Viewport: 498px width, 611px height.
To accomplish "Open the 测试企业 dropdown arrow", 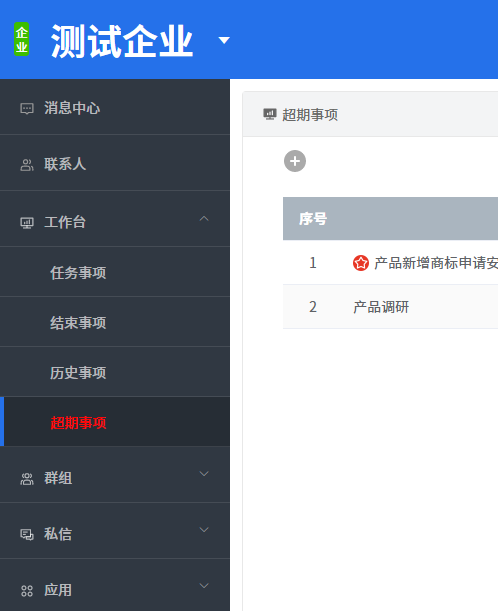I will 224,40.
